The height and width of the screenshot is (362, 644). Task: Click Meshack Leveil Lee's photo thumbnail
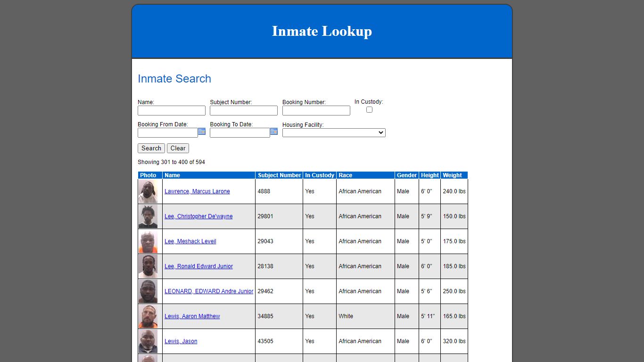[148, 241]
